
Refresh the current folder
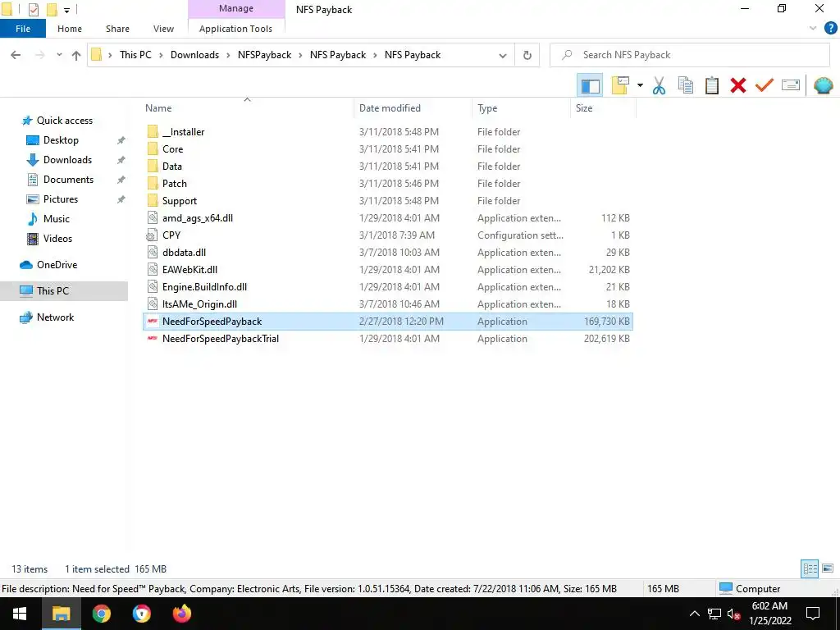527,55
